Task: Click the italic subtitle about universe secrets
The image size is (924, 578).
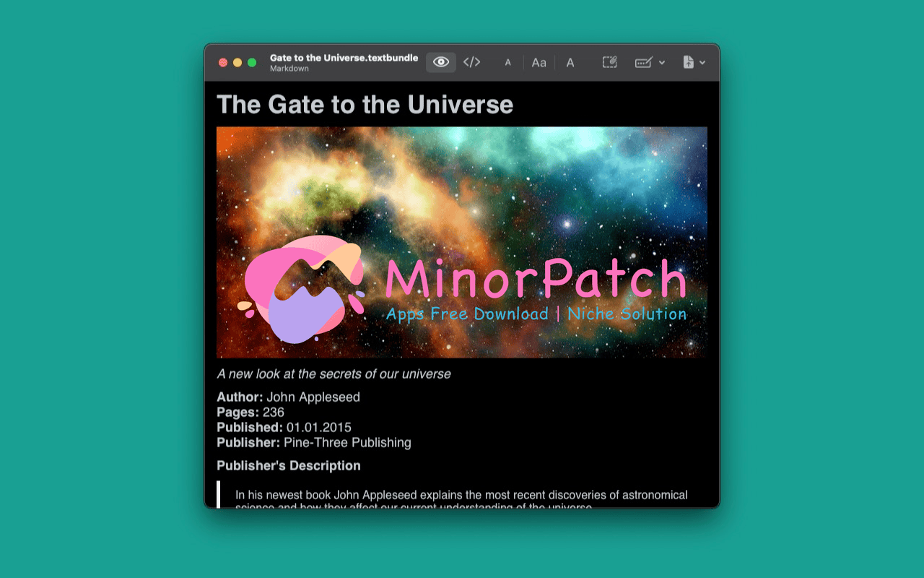Action: pos(334,374)
